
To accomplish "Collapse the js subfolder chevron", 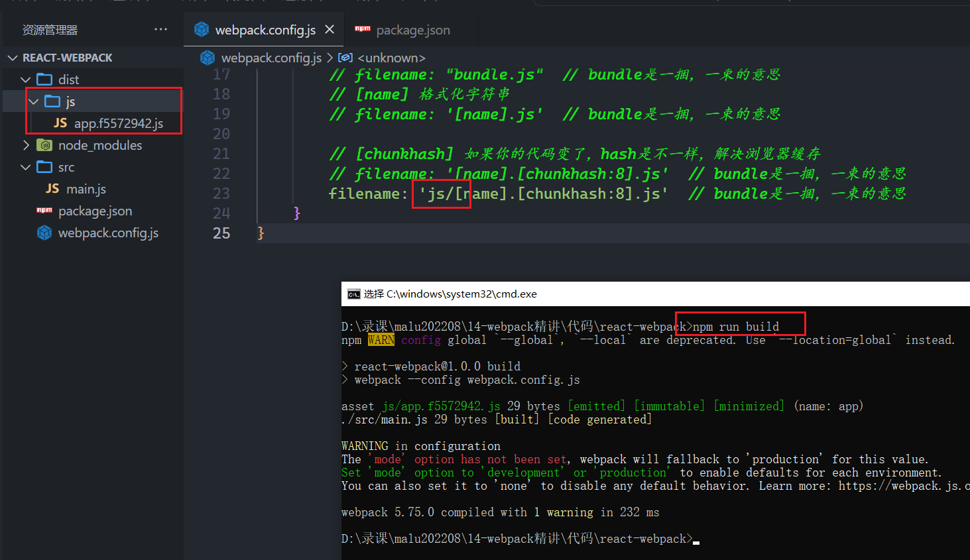I will click(x=34, y=101).
